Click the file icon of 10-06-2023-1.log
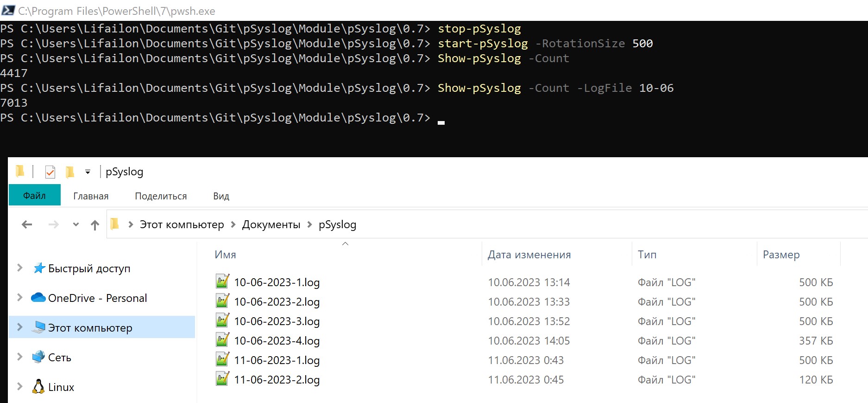868x403 pixels. pos(222,281)
